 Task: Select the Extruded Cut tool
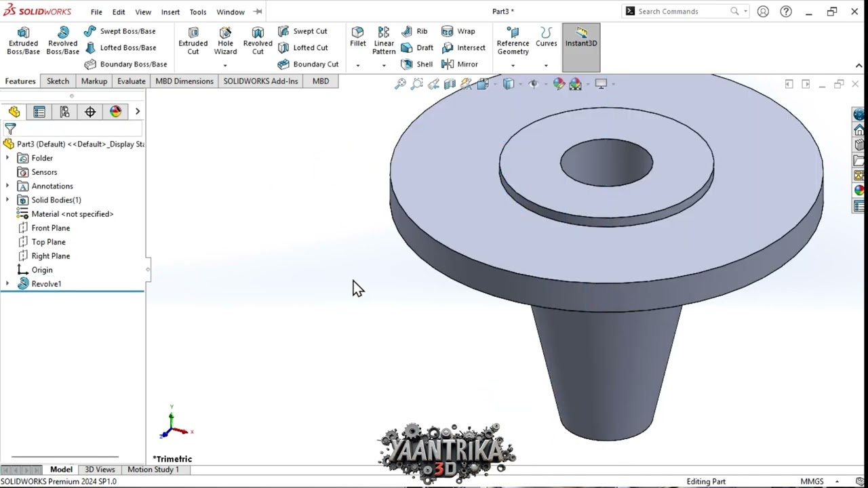point(193,41)
